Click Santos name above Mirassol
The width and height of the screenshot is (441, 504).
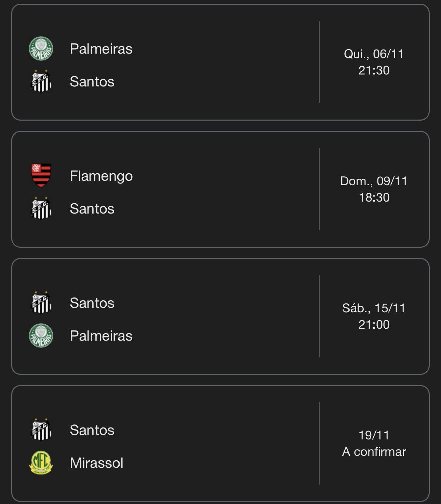92,430
